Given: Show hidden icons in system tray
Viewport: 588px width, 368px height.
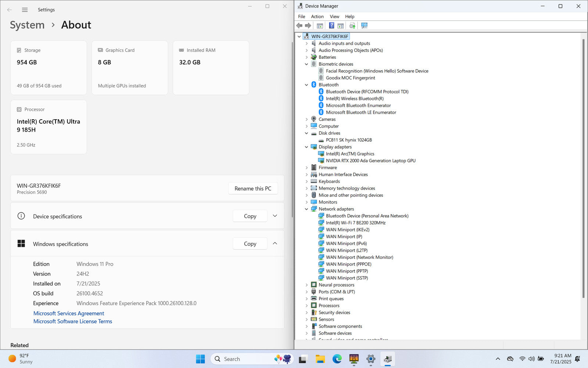Looking at the screenshot, I should [498, 359].
